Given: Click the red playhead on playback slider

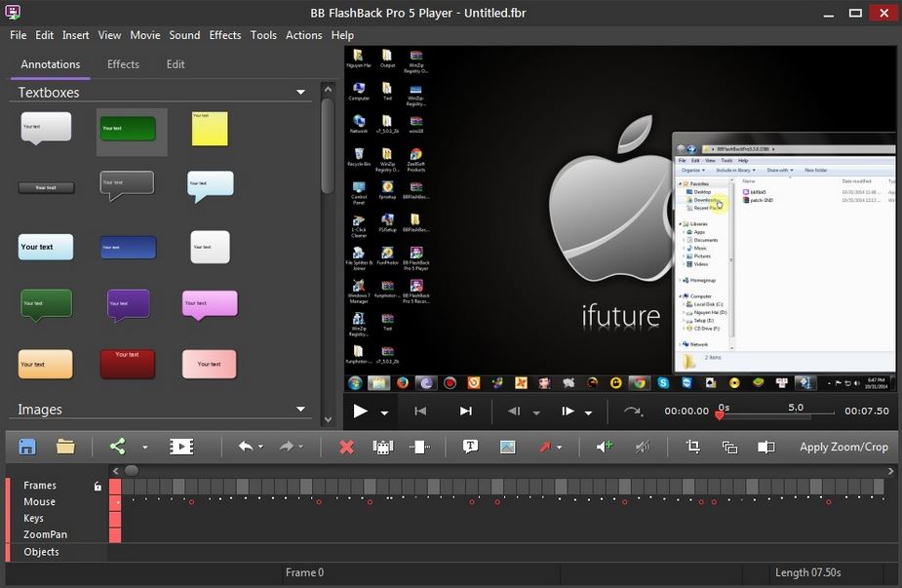Looking at the screenshot, I should click(719, 414).
